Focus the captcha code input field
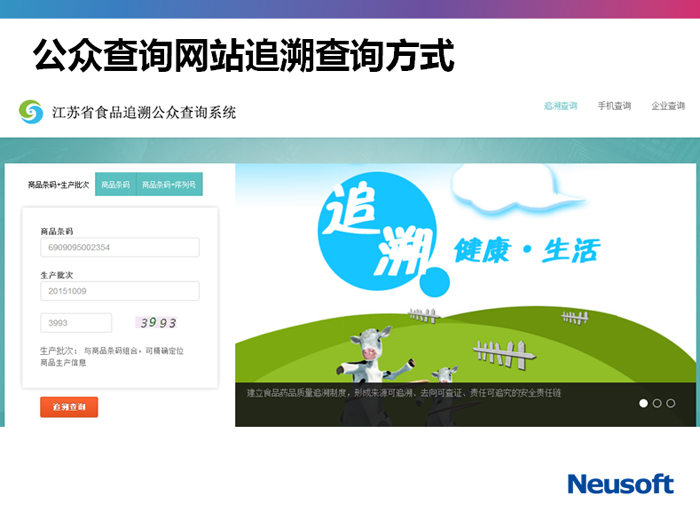The height and width of the screenshot is (520, 700). [x=76, y=323]
